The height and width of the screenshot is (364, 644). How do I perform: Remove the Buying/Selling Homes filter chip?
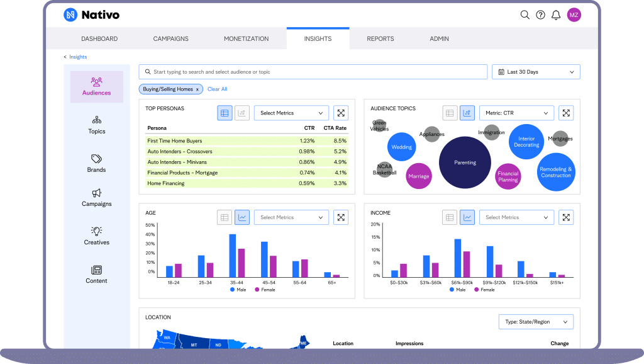pyautogui.click(x=196, y=89)
